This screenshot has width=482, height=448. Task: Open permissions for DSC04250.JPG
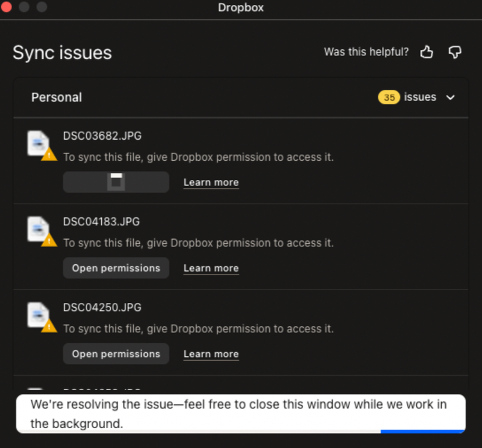[116, 354]
